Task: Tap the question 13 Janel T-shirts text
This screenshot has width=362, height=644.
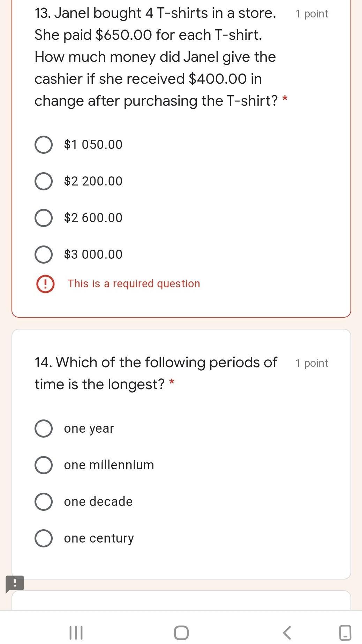Action: click(155, 57)
